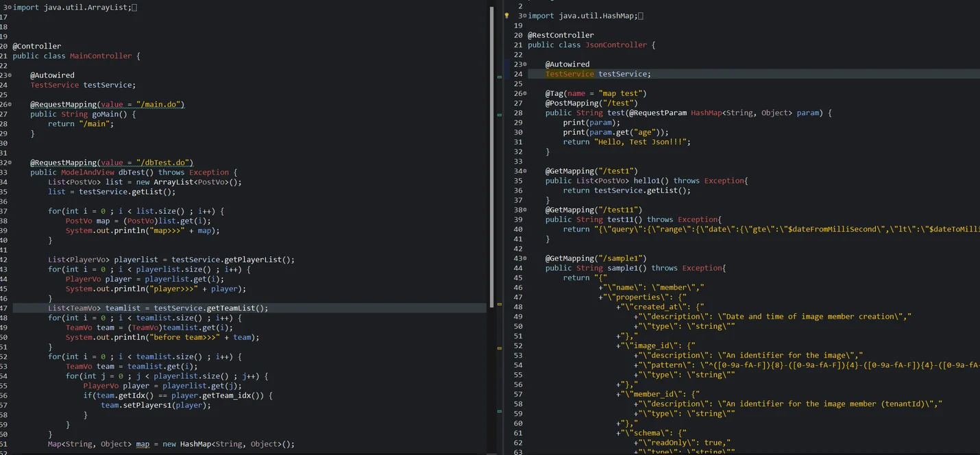Collapse the @Autowired block in JsonController

point(525,64)
